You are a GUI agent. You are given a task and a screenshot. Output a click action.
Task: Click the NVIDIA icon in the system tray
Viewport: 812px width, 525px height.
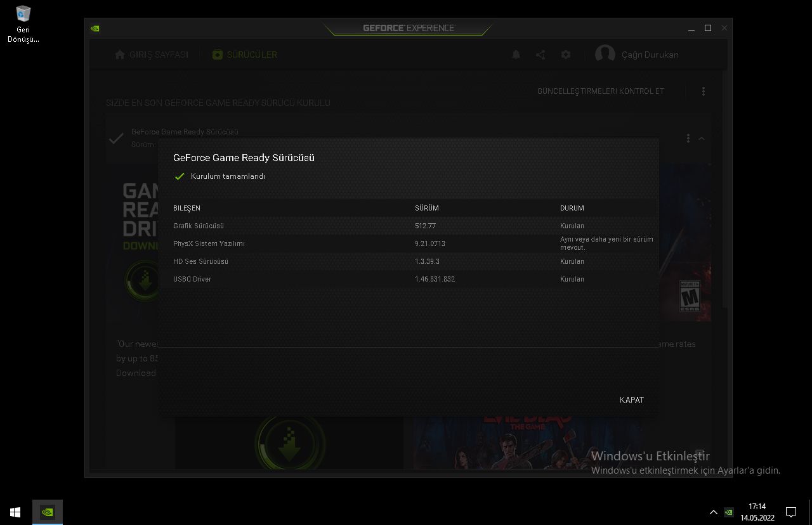tap(729, 512)
